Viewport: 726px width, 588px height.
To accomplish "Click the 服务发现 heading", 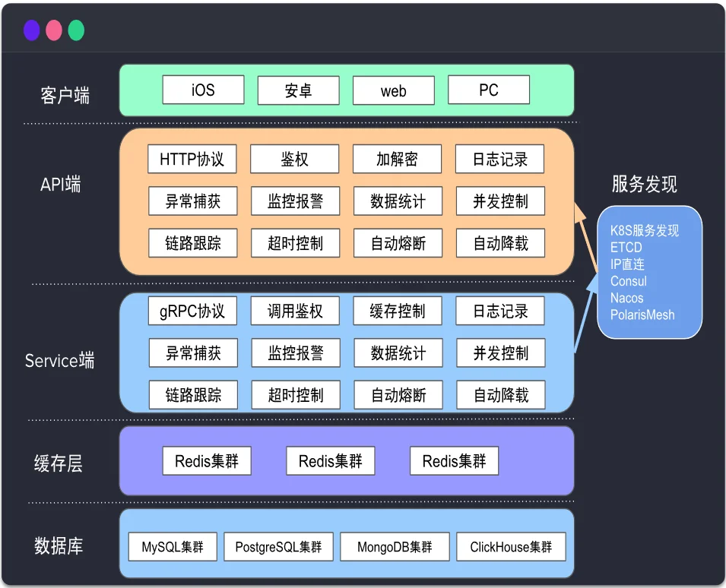I will pos(645,184).
